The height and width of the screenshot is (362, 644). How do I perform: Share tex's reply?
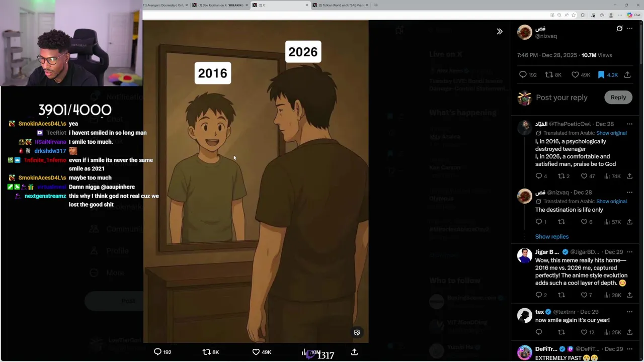coord(629,332)
